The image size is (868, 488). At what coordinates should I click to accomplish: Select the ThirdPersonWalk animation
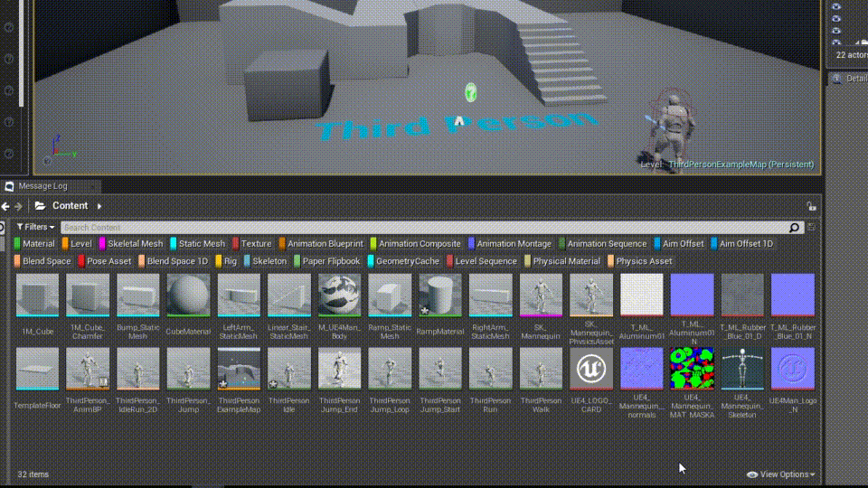541,380
